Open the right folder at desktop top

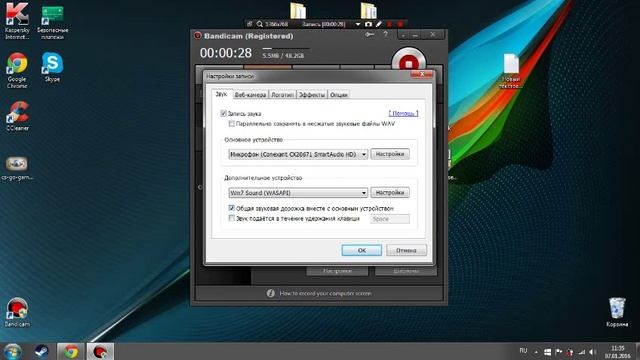pyautogui.click(x=369, y=10)
